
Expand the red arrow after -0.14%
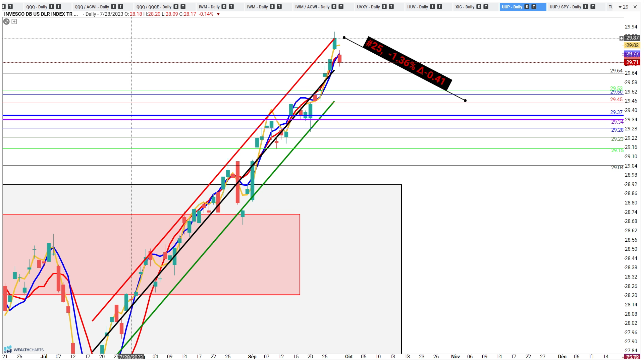(x=218, y=14)
